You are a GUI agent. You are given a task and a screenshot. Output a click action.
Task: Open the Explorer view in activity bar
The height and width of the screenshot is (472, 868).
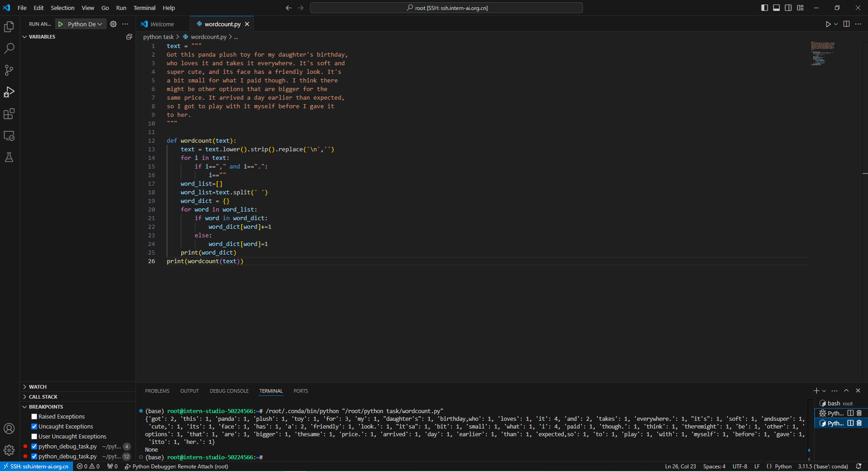click(x=9, y=27)
